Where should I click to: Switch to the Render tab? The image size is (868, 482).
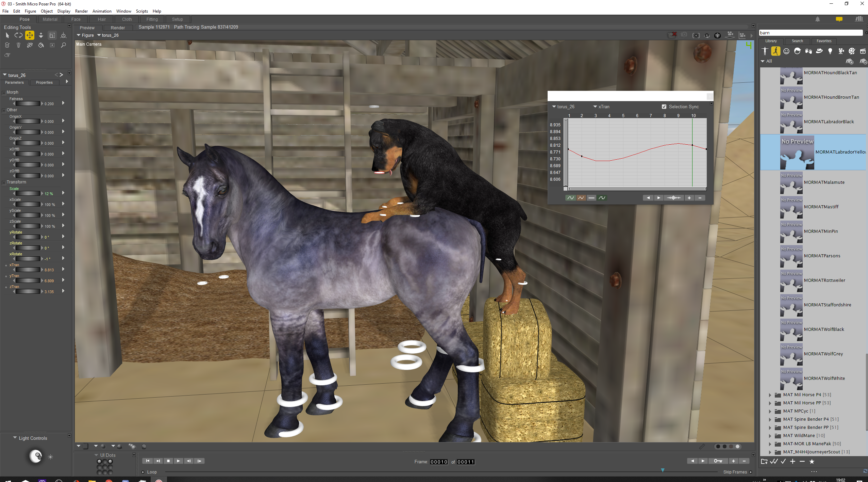(118, 28)
